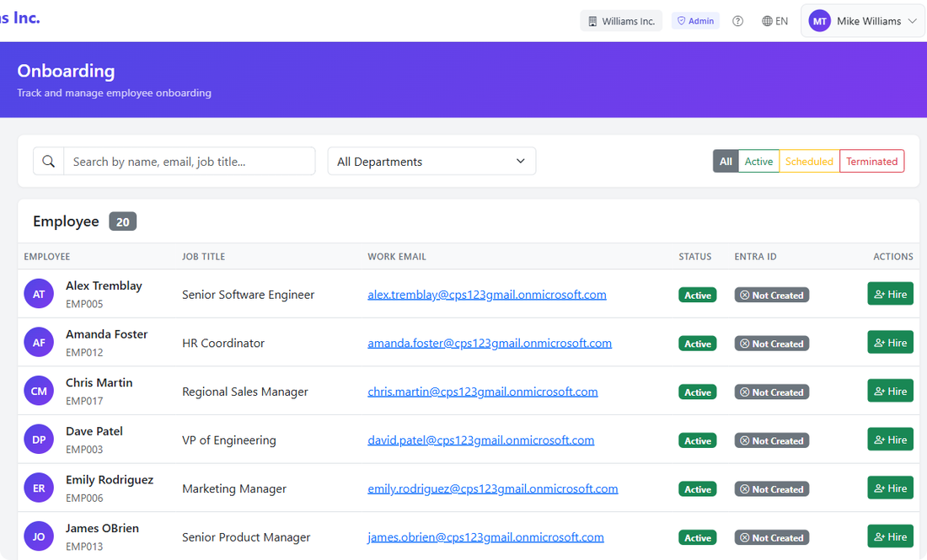Enable the Scheduled filter
This screenshot has height=560, width=927.
[808, 161]
